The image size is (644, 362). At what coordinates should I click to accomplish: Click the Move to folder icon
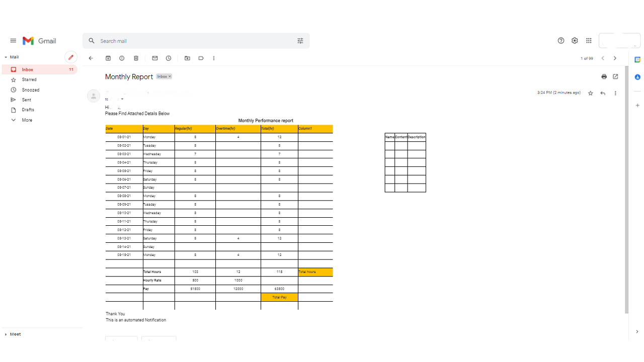tap(187, 58)
